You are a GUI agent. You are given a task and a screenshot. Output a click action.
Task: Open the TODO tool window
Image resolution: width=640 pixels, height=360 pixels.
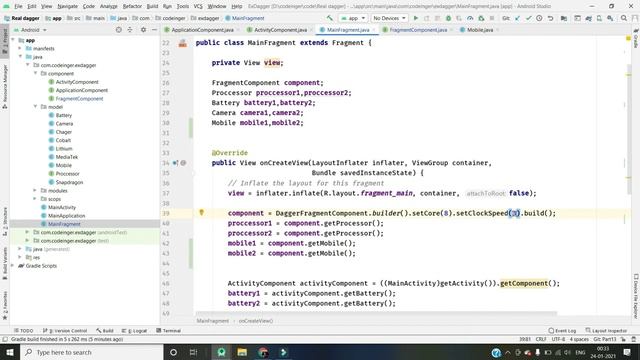tap(24, 330)
